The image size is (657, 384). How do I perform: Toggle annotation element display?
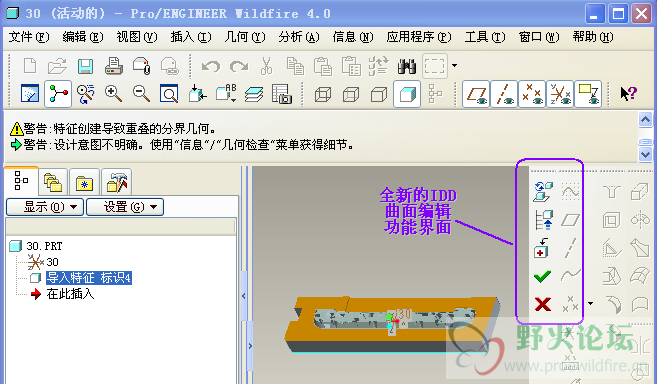pos(588,94)
